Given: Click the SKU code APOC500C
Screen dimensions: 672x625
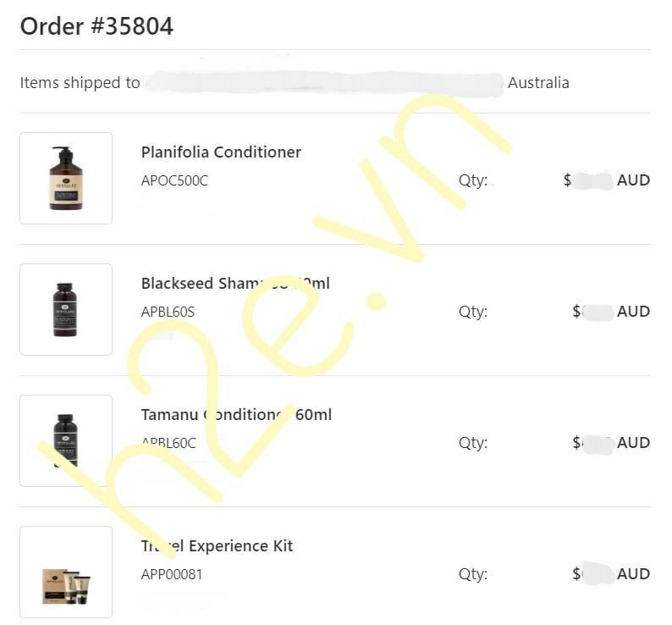Looking at the screenshot, I should (x=174, y=180).
